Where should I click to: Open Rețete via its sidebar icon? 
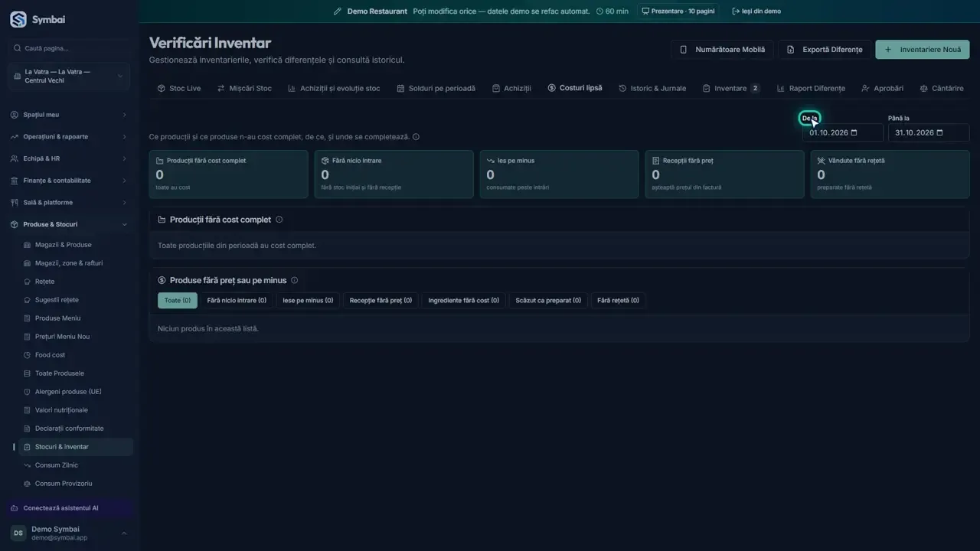pyautogui.click(x=28, y=282)
